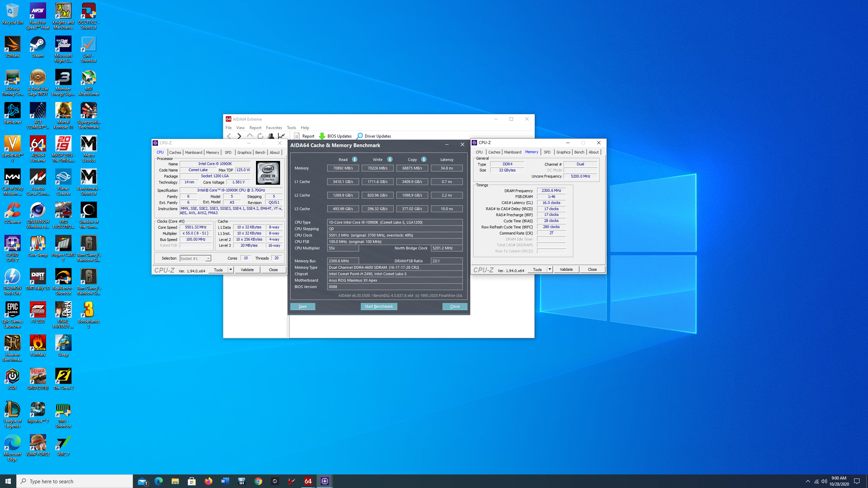868x488 pixels.
Task: Open the Help menu in AIDA64
Action: coord(305,128)
